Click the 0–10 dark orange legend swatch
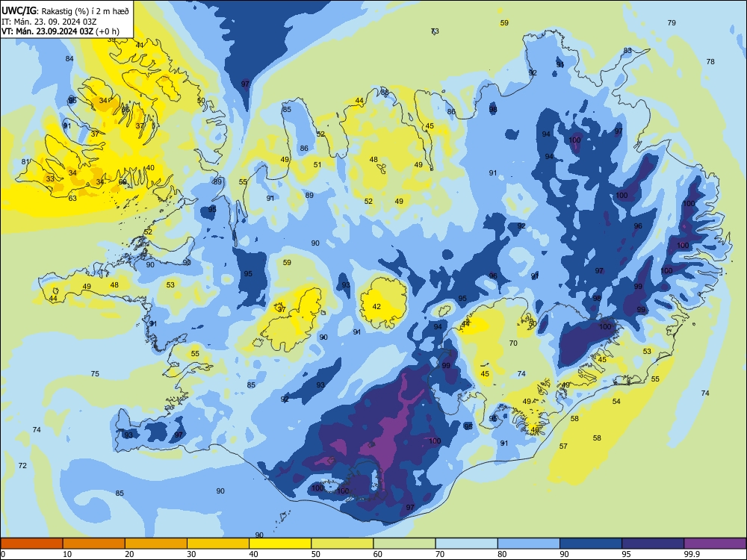Viewport: 747px width, 560px height. pyautogui.click(x=31, y=544)
